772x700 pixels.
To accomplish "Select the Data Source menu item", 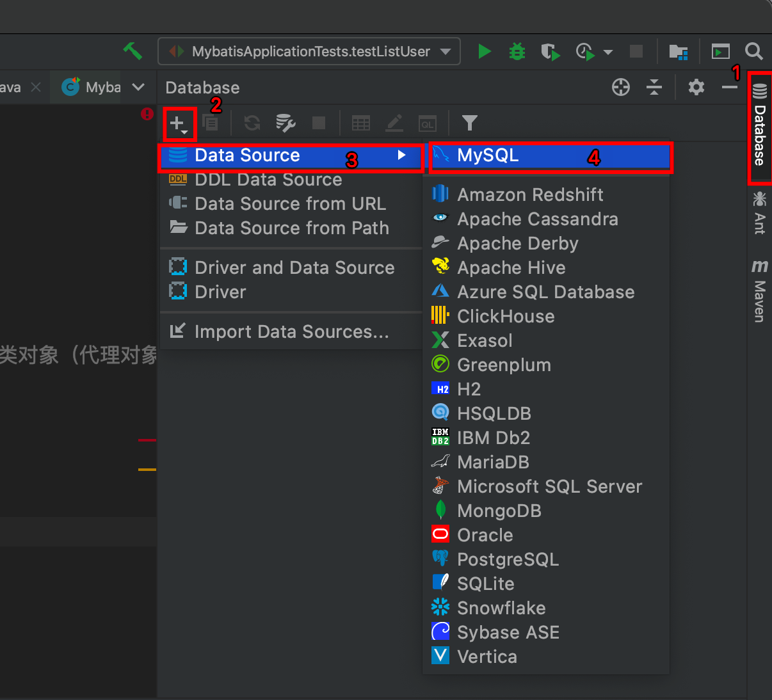I will click(x=291, y=155).
